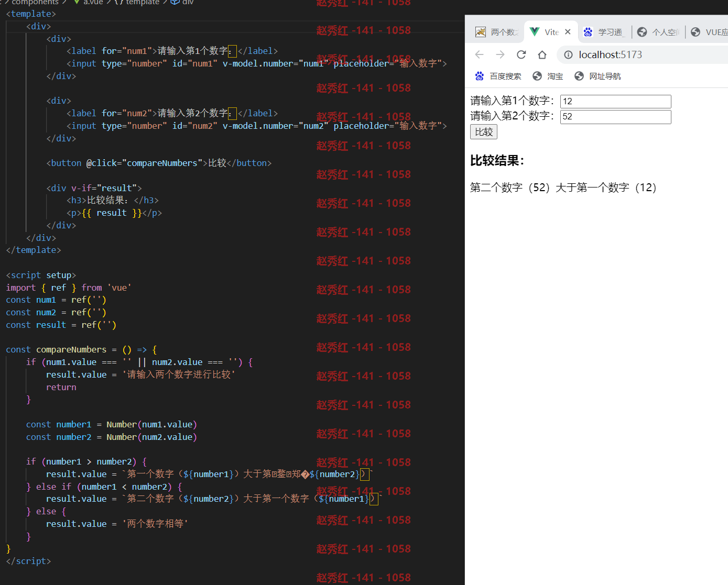This screenshot has height=585, width=728.
Task: Click the browser back arrow
Action: [479, 54]
